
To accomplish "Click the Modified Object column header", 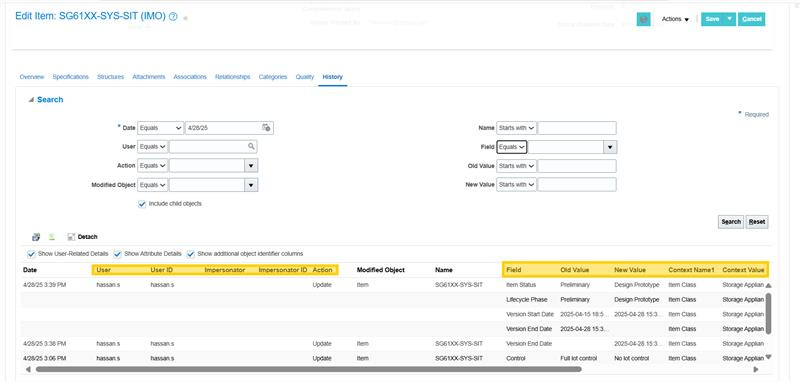I will (x=381, y=270).
